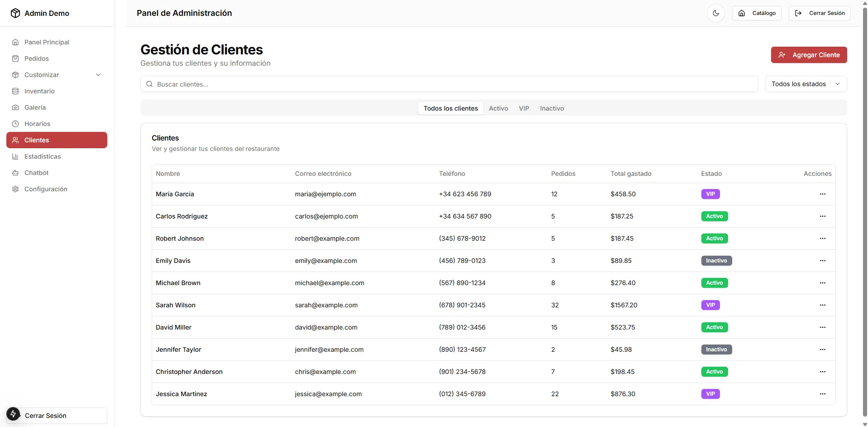
Task: Open the Todos los estados dropdown
Action: 806,84
